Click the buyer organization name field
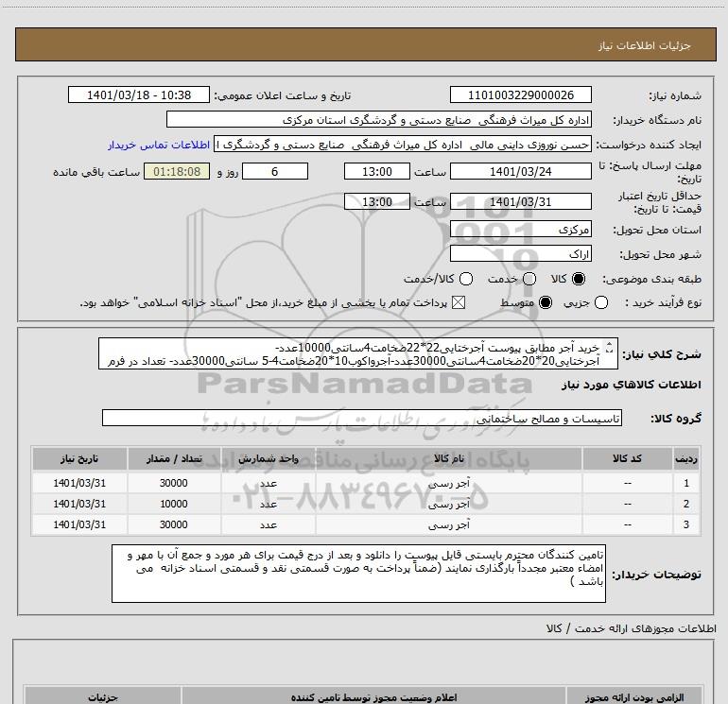The width and height of the screenshot is (728, 704). (x=379, y=120)
